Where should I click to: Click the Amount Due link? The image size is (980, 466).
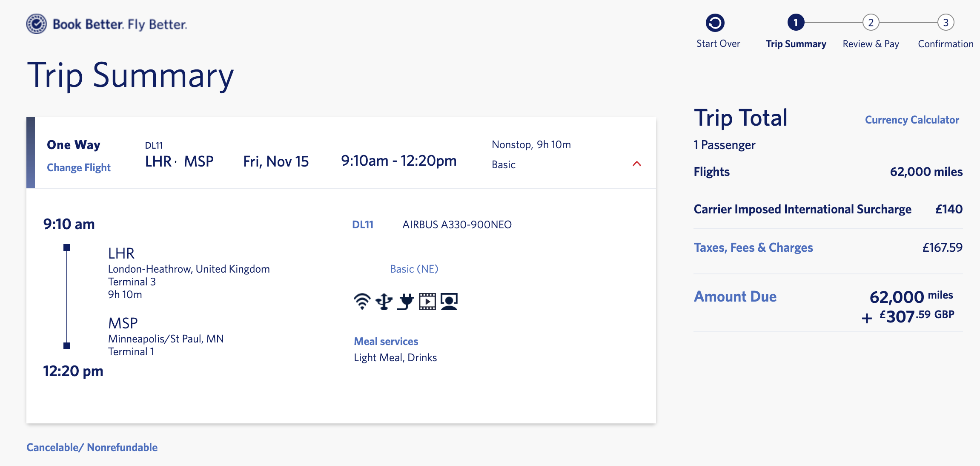pyautogui.click(x=735, y=296)
